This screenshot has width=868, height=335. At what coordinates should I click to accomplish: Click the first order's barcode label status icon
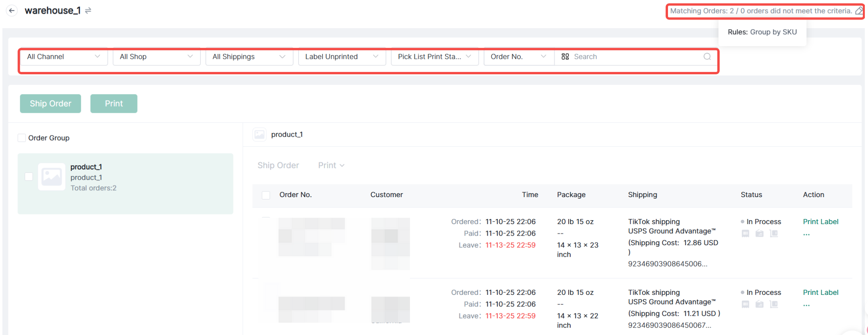745,234
